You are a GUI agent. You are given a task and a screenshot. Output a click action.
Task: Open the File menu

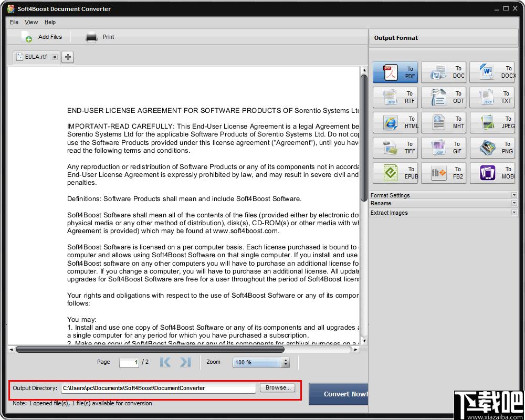(14, 22)
